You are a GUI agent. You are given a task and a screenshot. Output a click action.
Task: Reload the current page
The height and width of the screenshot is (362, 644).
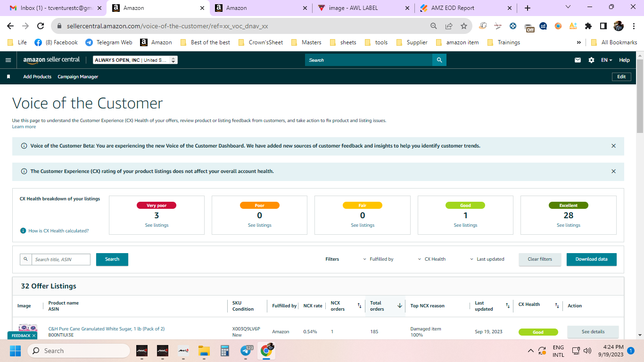coord(41,26)
